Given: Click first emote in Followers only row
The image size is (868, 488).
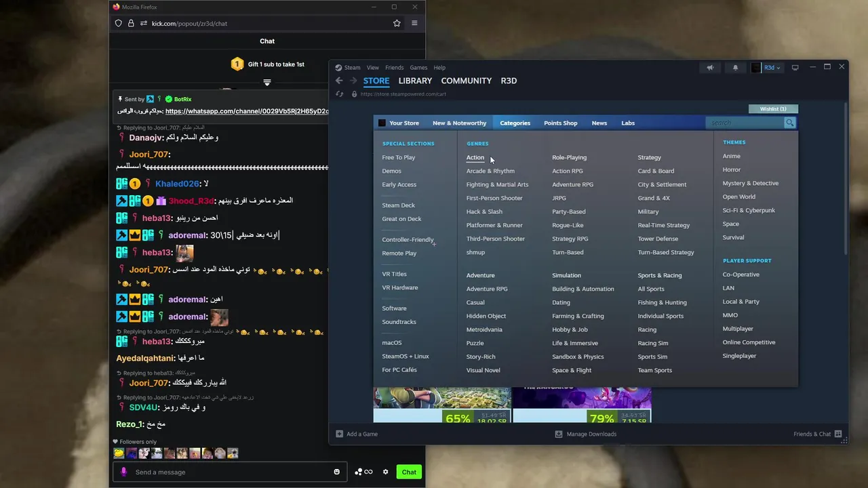Looking at the screenshot, I should (x=119, y=453).
